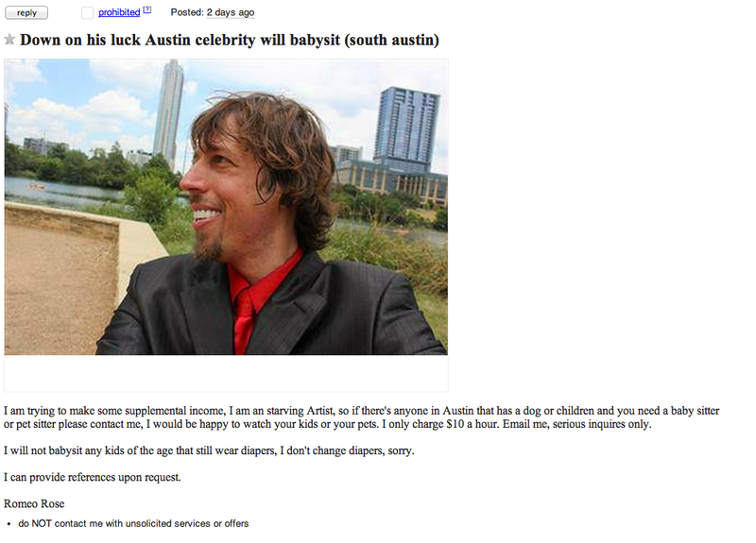
Task: Click the tall skyscraper in the photo
Action: pos(169,113)
